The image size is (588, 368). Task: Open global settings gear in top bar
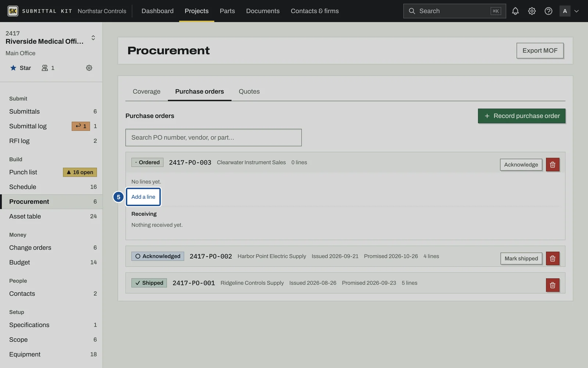532,11
